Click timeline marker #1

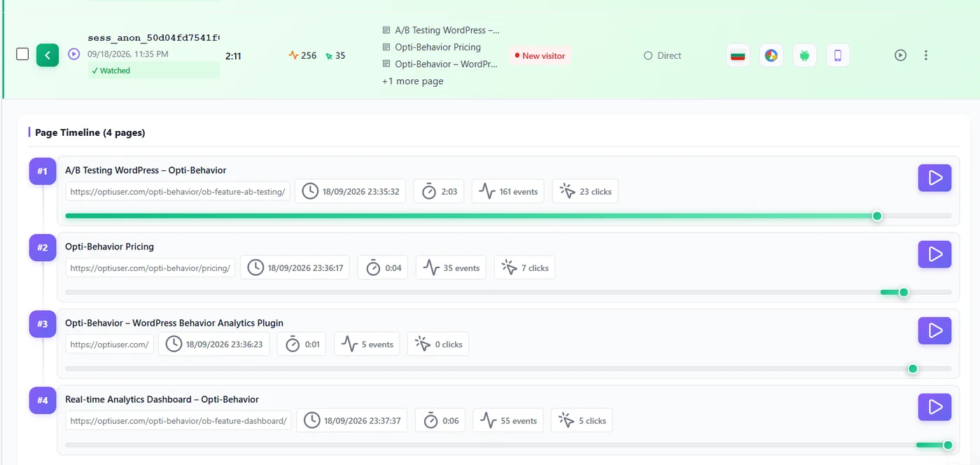[43, 171]
